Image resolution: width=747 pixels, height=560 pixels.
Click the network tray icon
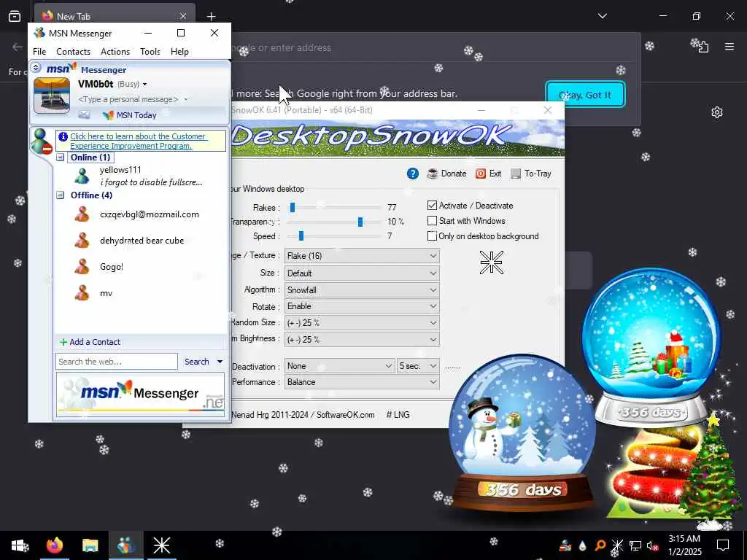click(635, 545)
